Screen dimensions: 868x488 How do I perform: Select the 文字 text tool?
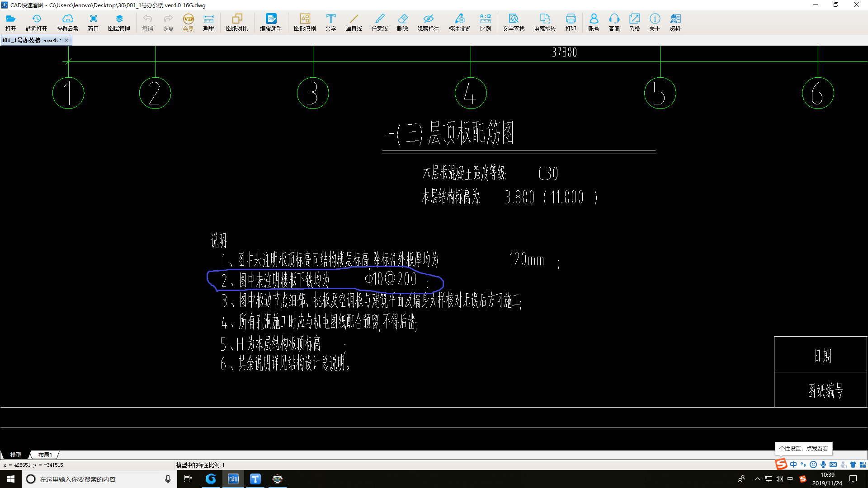330,23
